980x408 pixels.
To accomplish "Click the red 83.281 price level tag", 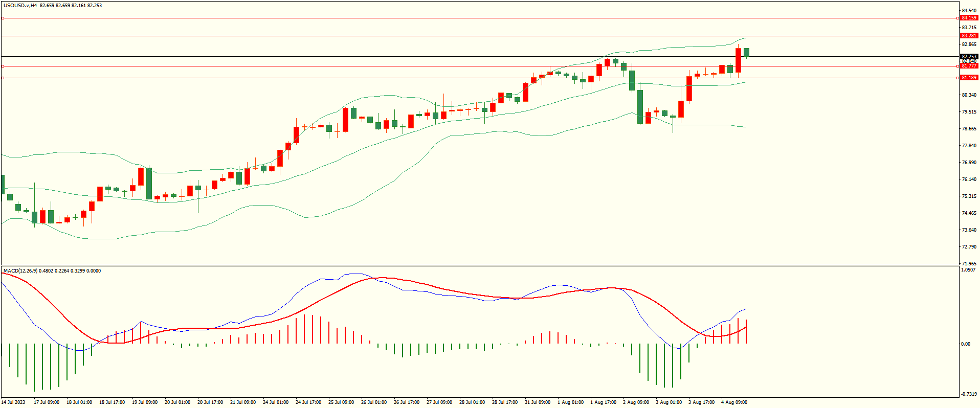I will pyautogui.click(x=969, y=36).
